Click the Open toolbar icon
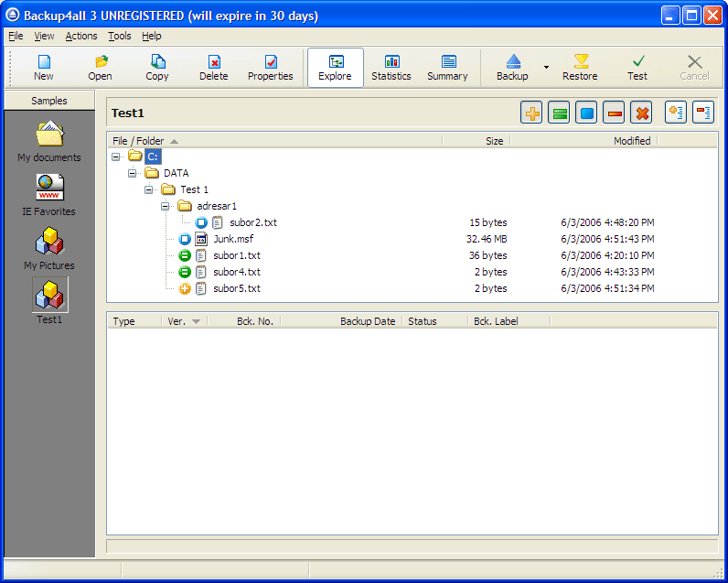This screenshot has width=728, height=583. coord(101,68)
